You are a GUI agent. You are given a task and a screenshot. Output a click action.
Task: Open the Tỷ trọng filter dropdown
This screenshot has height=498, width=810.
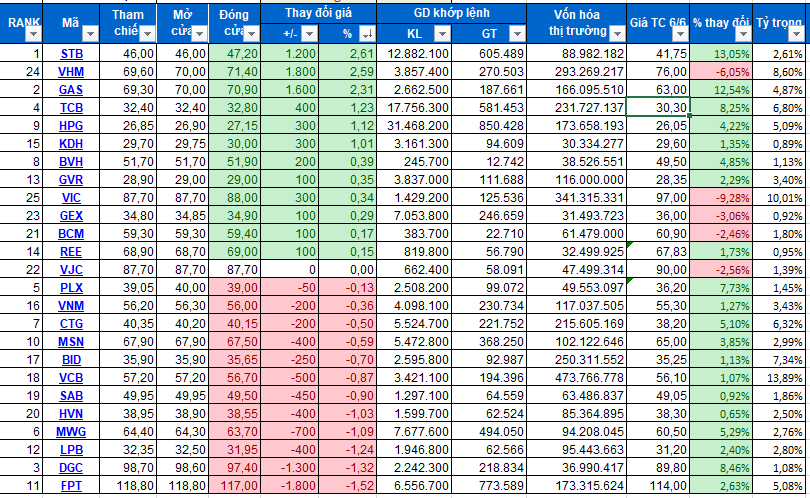796,34
